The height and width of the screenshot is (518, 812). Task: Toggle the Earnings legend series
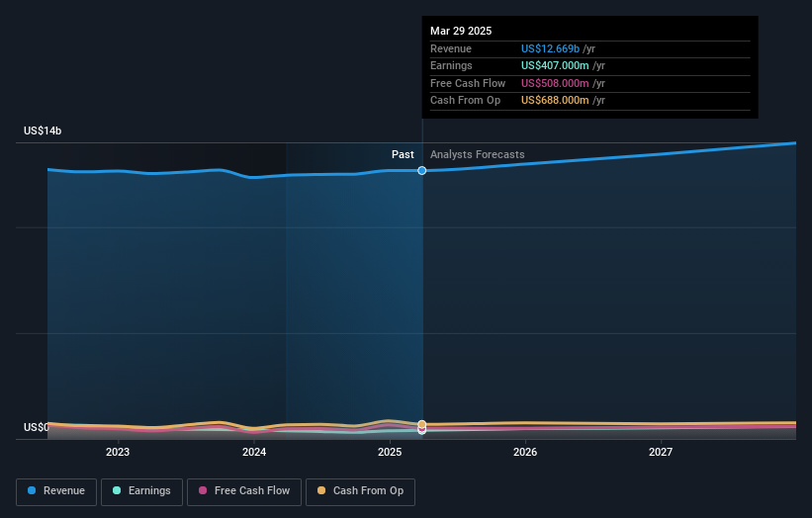click(x=141, y=491)
